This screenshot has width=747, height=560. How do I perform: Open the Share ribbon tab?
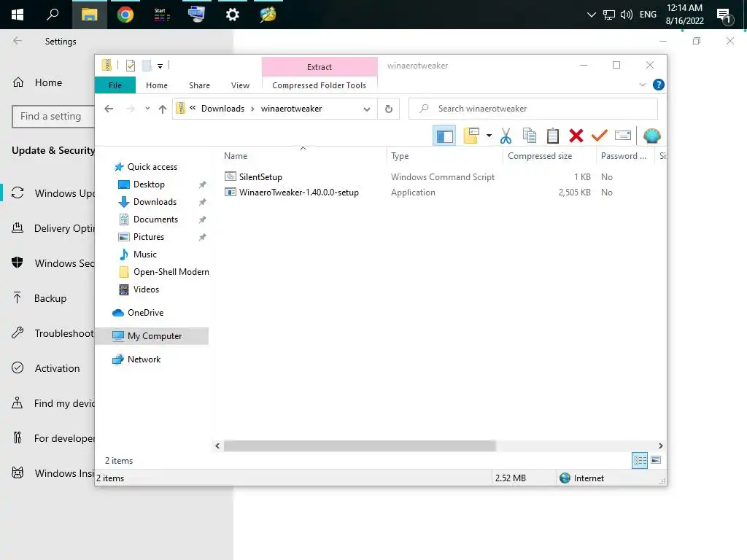click(x=199, y=85)
